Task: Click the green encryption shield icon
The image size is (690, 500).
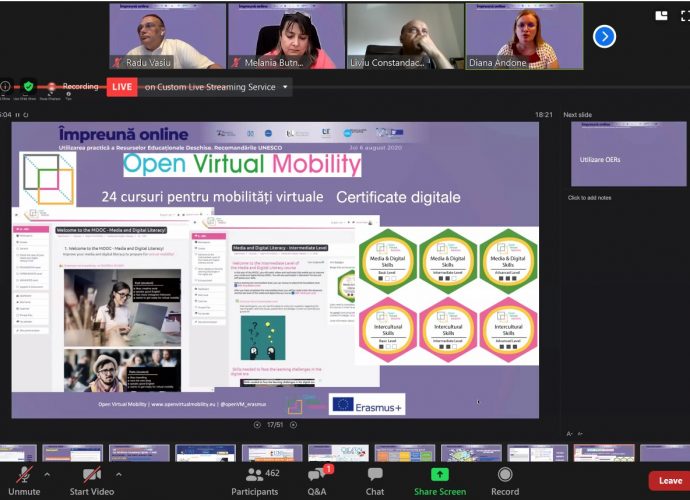Action: (29, 86)
